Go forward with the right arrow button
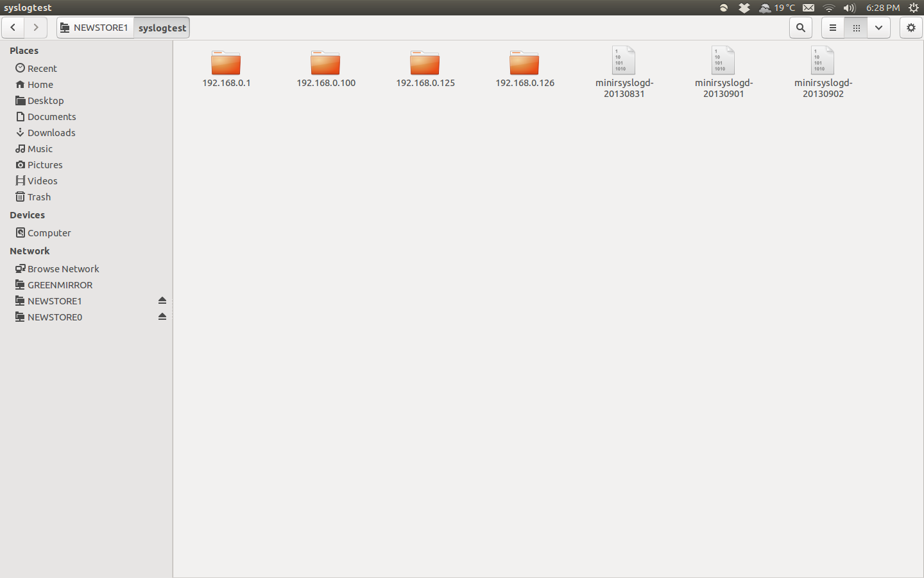Image resolution: width=924 pixels, height=578 pixels. tap(36, 28)
